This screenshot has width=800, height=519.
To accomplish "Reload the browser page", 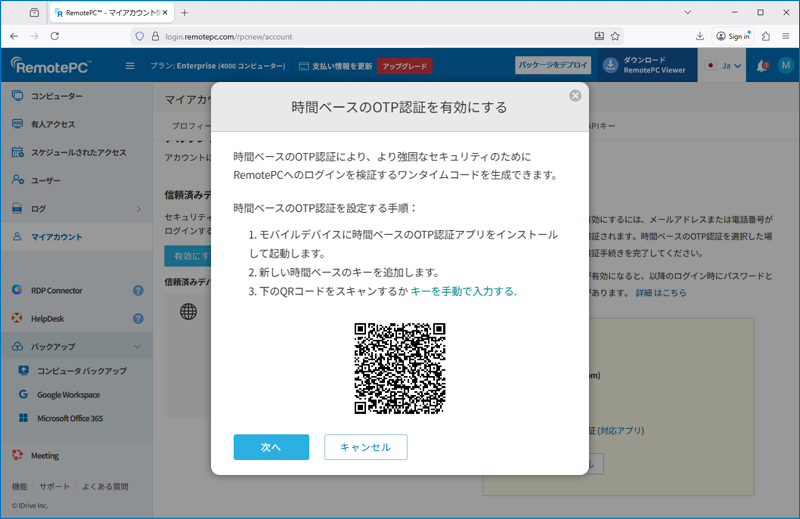I will pyautogui.click(x=55, y=36).
